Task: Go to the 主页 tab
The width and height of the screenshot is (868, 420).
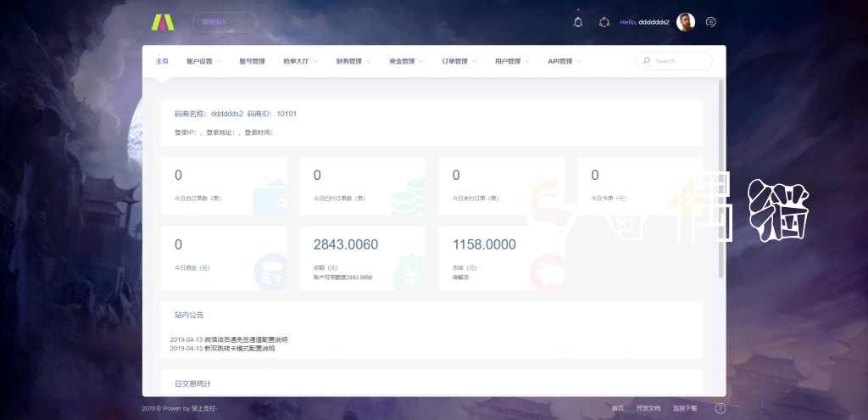Action: point(162,61)
